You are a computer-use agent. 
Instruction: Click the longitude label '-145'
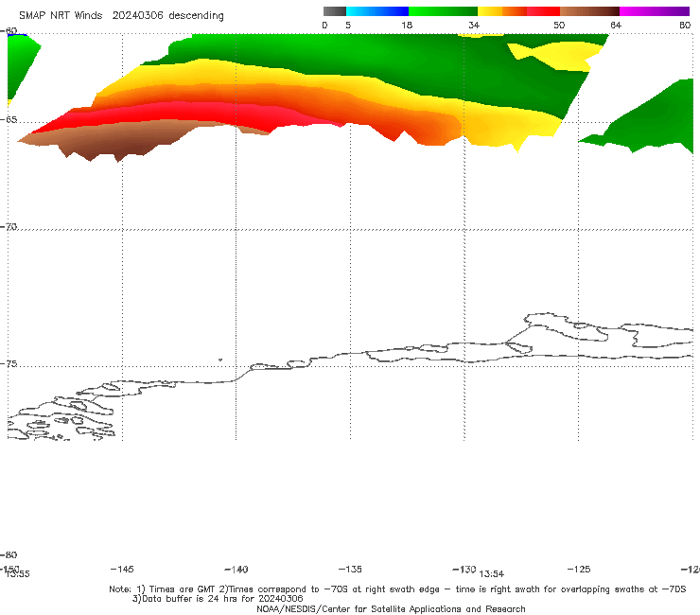click(x=122, y=569)
